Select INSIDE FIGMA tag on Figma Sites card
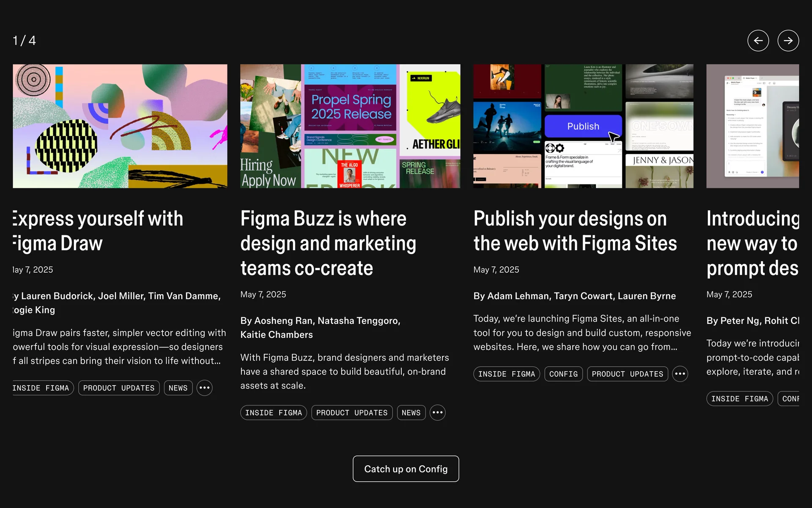 tap(506, 374)
